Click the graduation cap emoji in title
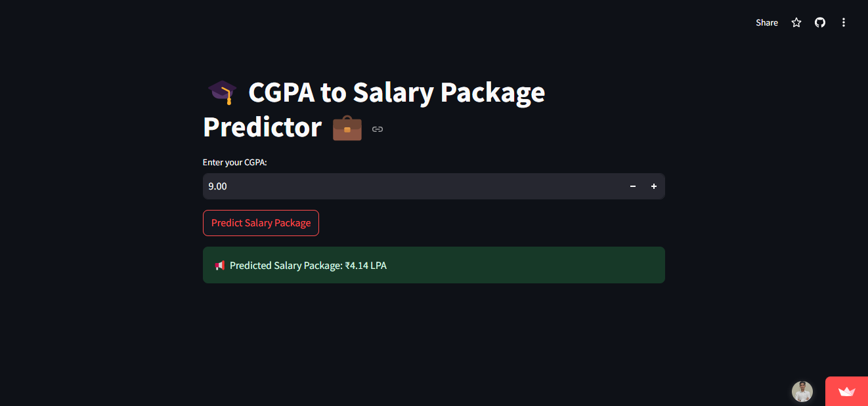This screenshot has height=406, width=868. [x=222, y=92]
